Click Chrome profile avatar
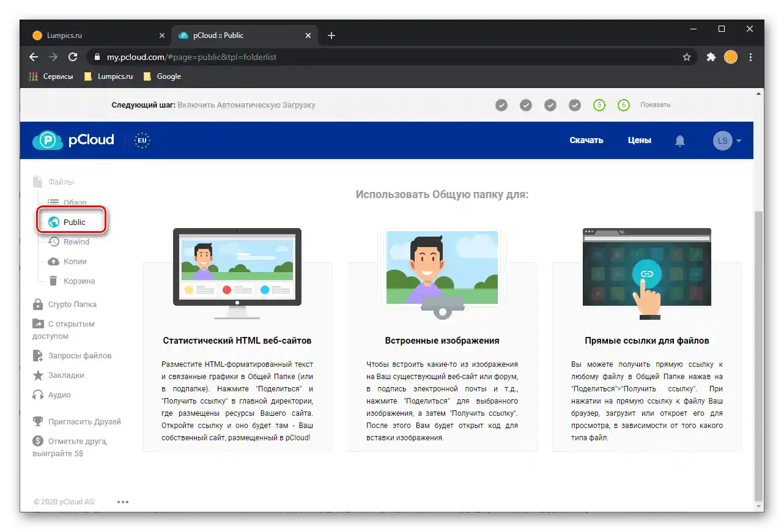This screenshot has width=784, height=532. (731, 57)
